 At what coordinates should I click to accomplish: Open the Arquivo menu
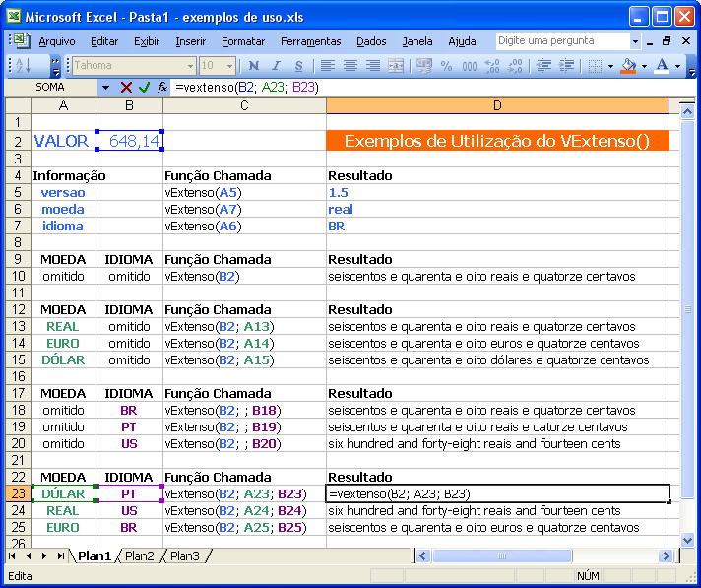coord(57,41)
